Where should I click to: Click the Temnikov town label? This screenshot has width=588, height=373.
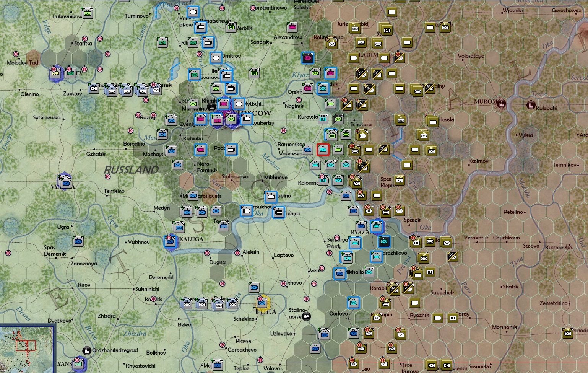point(564,165)
